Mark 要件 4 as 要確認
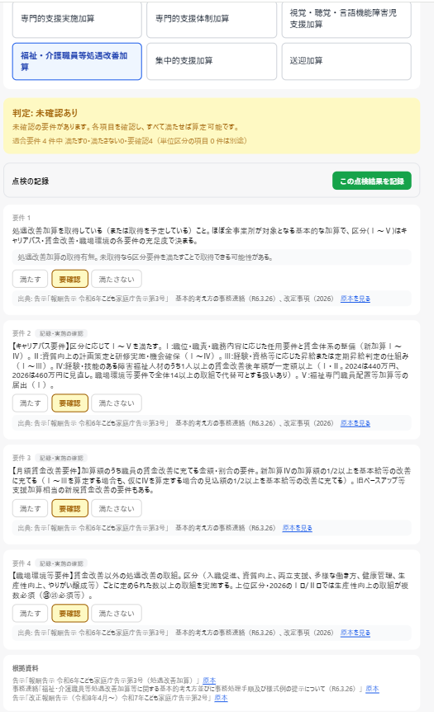This screenshot has height=712, width=434. [70, 613]
